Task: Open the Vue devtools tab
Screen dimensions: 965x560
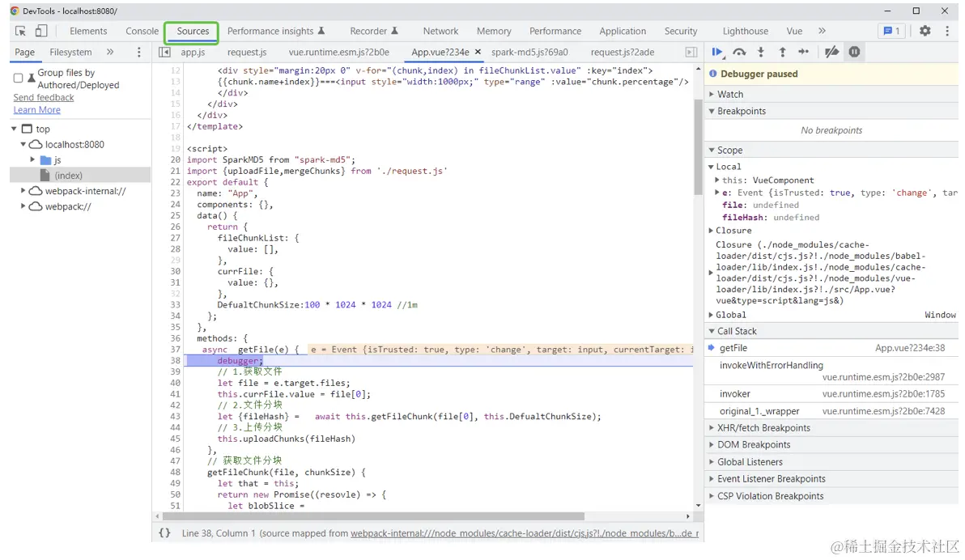Action: point(794,31)
